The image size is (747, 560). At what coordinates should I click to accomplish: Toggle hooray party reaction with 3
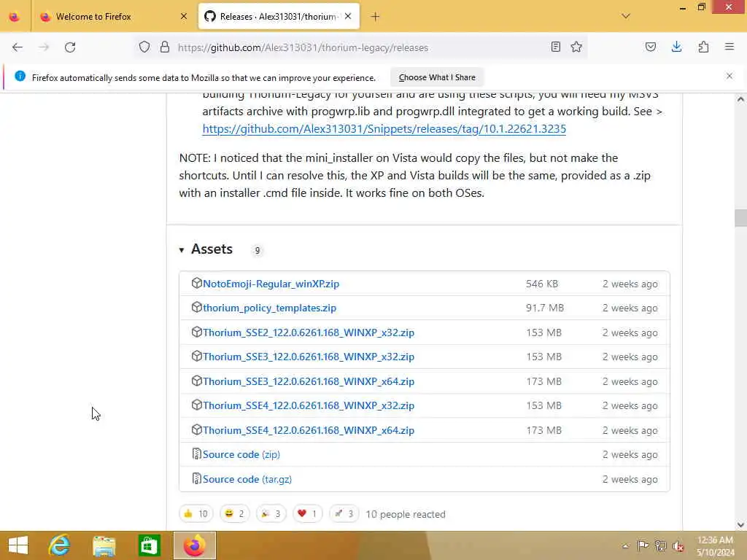coord(271,514)
